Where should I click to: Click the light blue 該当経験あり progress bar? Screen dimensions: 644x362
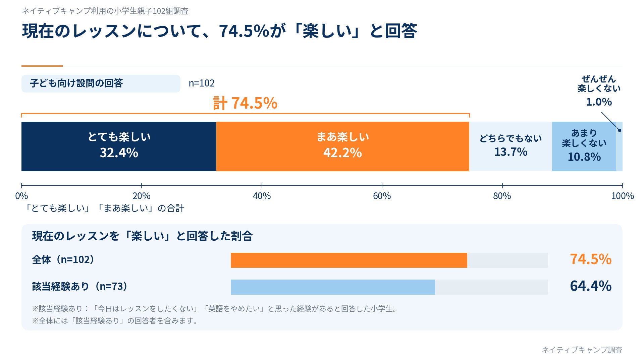tap(333, 287)
